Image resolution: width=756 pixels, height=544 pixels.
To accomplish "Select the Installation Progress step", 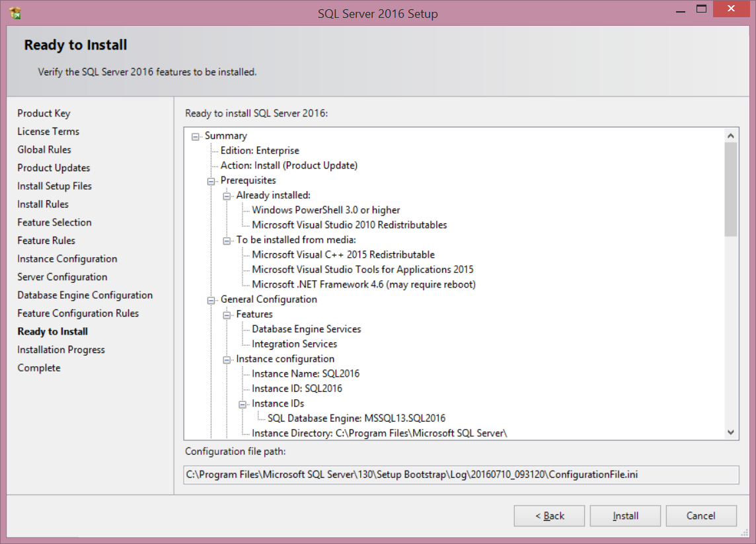I will (61, 350).
